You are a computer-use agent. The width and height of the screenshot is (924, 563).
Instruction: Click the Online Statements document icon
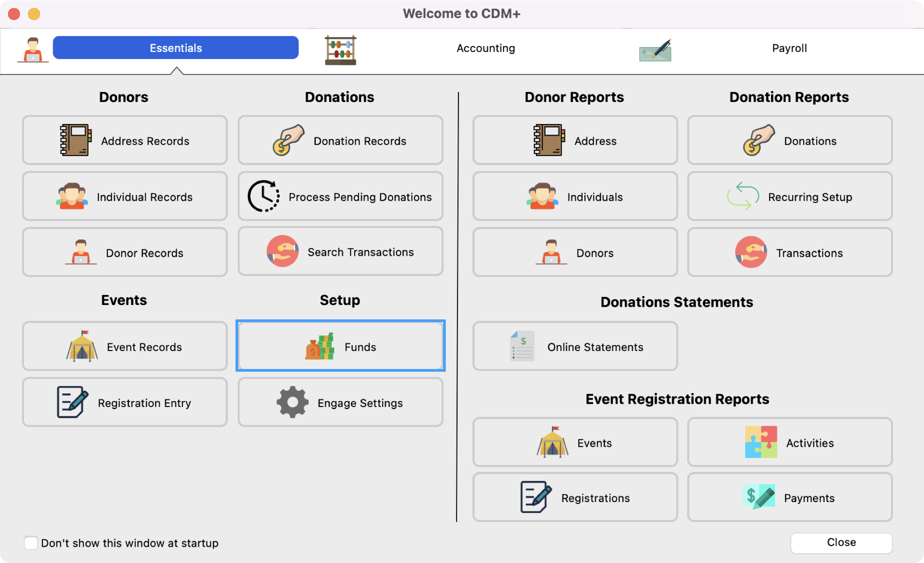pyautogui.click(x=522, y=346)
